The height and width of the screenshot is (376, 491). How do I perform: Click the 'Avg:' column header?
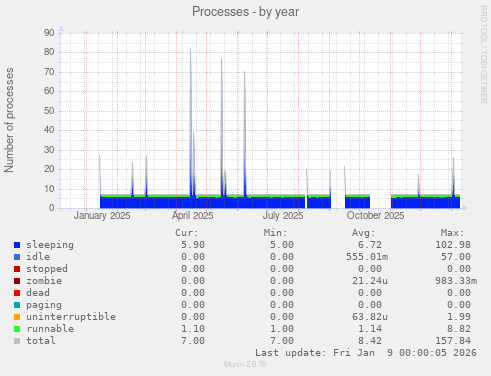pos(364,233)
